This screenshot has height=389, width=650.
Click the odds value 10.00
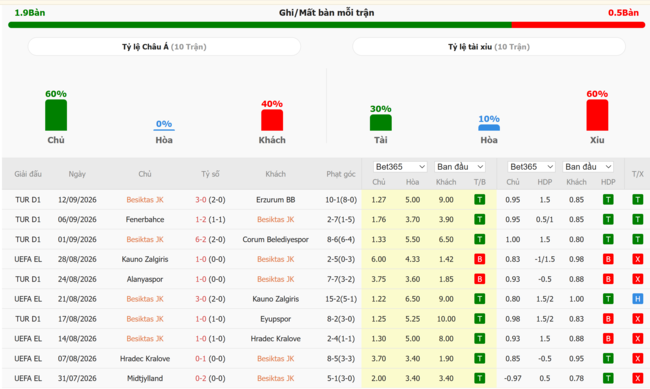tap(446, 319)
